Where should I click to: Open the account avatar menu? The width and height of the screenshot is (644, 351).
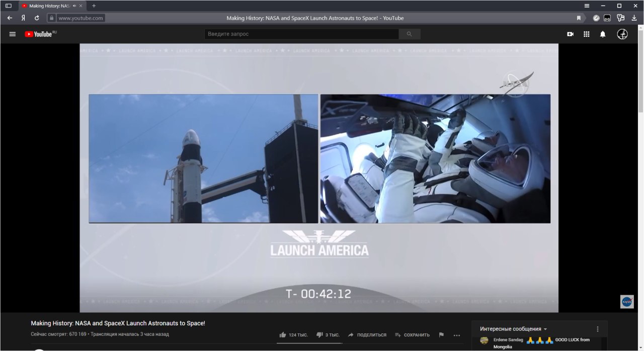[622, 34]
